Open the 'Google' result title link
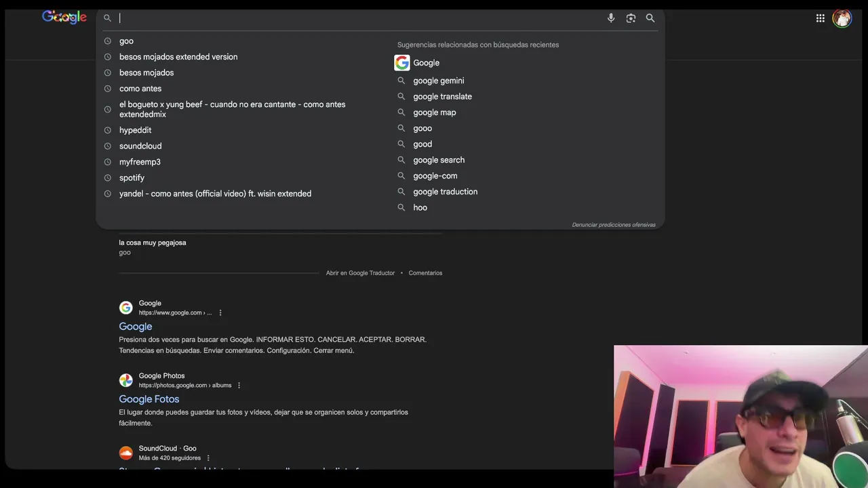The image size is (868, 488). coord(136,327)
